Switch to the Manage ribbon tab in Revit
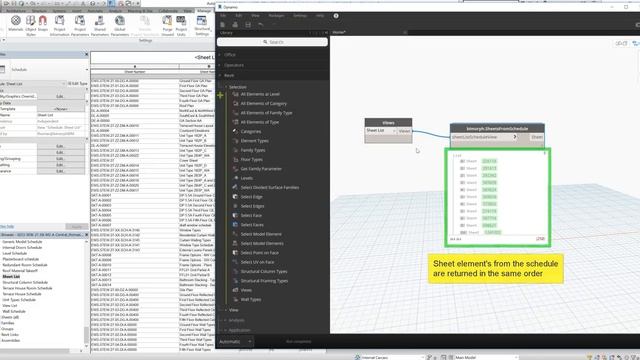Viewport: 640px width, 360px height. click(x=204, y=11)
